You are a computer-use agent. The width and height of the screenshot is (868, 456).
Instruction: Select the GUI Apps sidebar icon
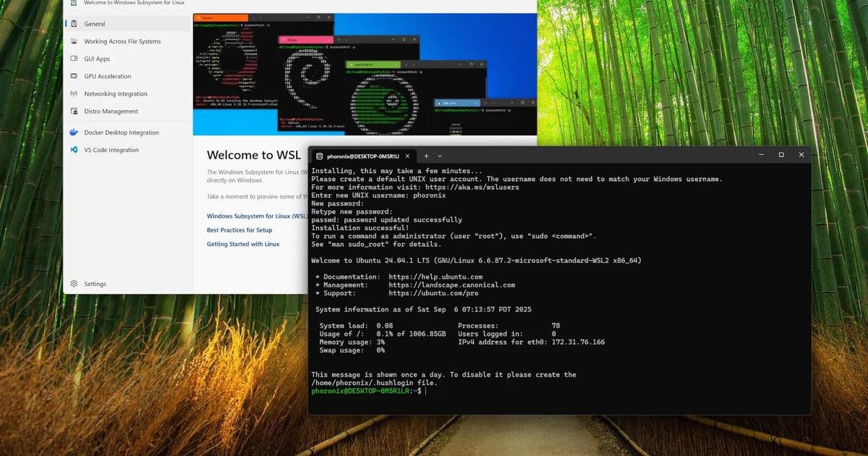[75, 59]
